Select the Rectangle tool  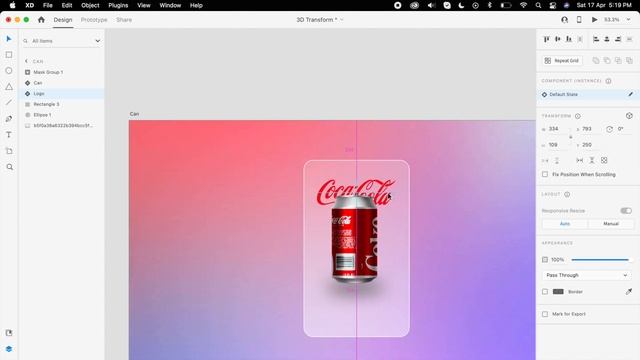pos(9,55)
